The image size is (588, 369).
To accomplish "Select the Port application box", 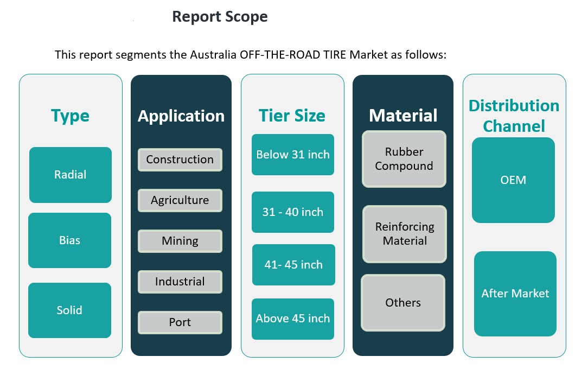I will click(180, 322).
